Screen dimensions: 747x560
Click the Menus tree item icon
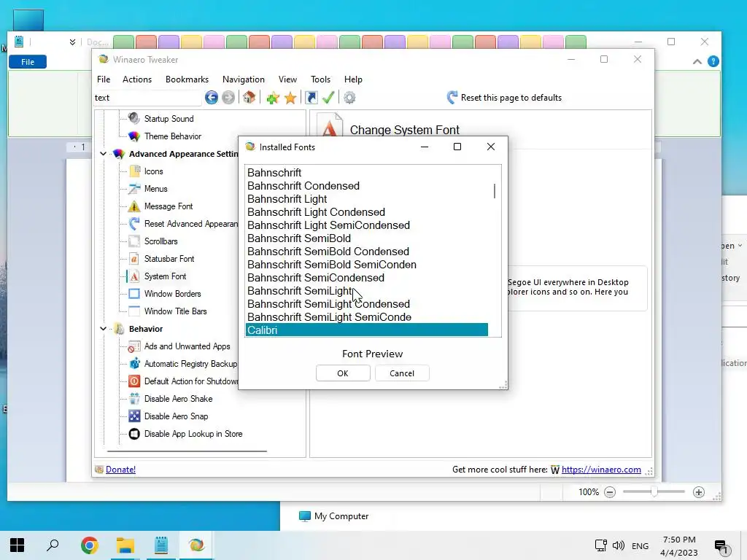pyautogui.click(x=135, y=189)
